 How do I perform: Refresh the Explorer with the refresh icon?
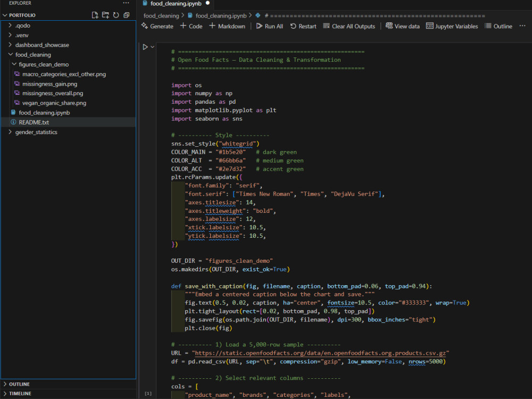[x=116, y=15]
